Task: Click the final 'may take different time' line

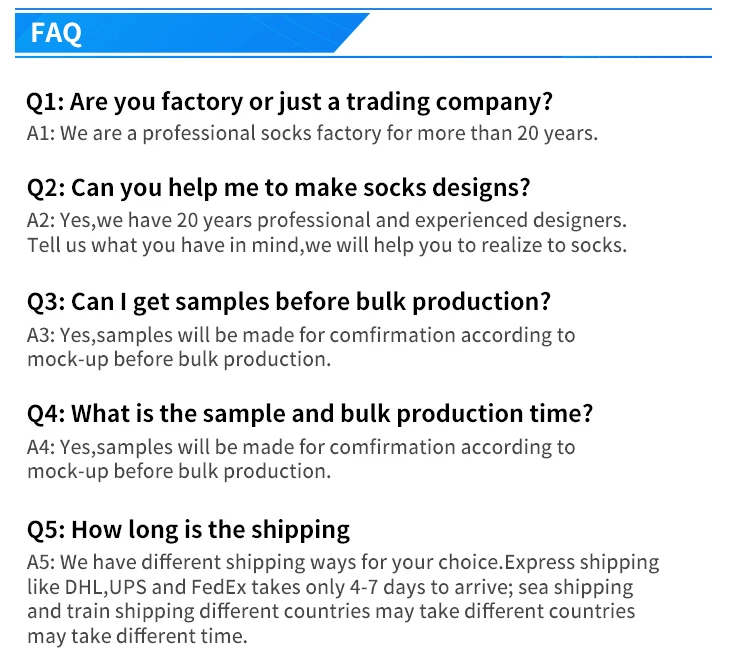Action: pyautogui.click(x=136, y=636)
